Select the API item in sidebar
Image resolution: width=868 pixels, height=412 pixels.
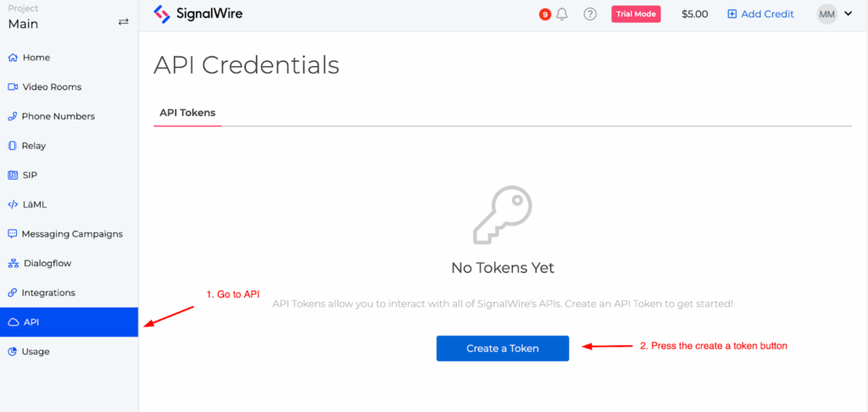click(31, 322)
